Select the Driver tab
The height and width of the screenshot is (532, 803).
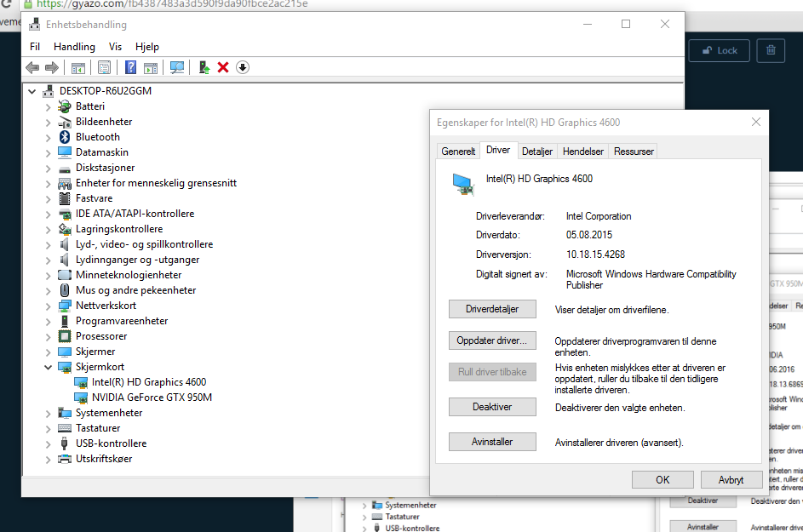tap(498, 150)
